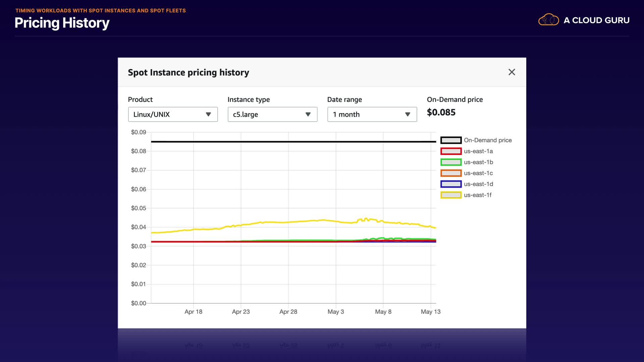Click the Pricing History slide title
This screenshot has width=644, height=362.
click(62, 23)
